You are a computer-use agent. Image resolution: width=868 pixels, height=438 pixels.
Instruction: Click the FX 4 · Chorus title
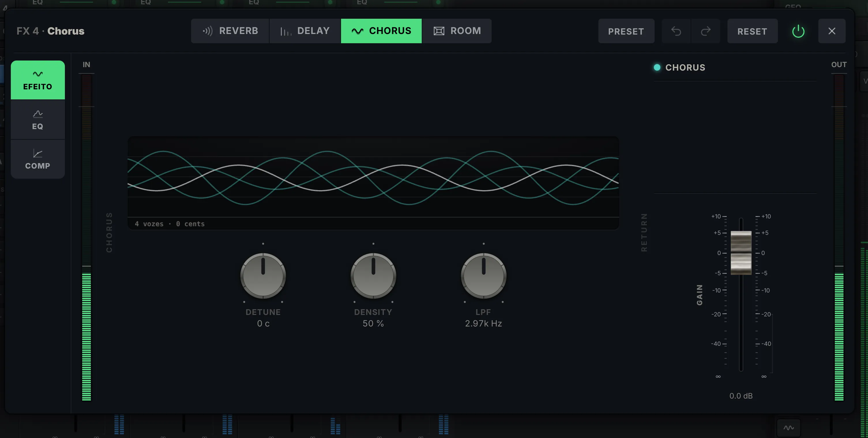pyautogui.click(x=50, y=31)
